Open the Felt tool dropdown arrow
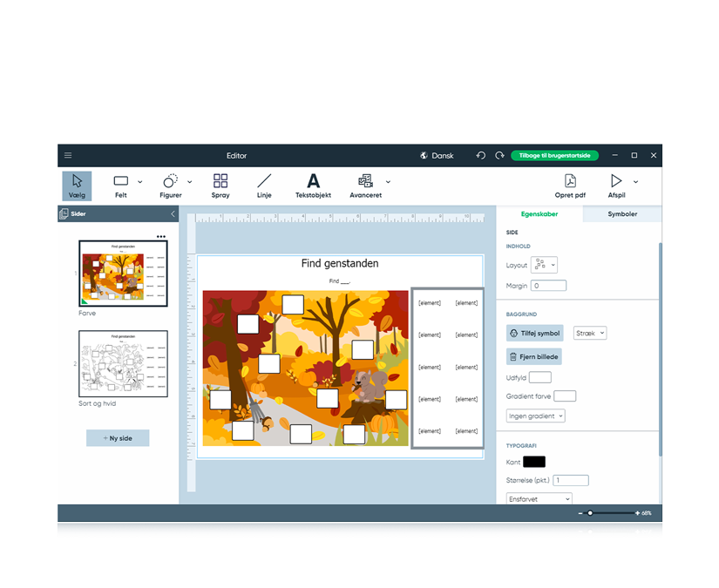 [x=138, y=181]
